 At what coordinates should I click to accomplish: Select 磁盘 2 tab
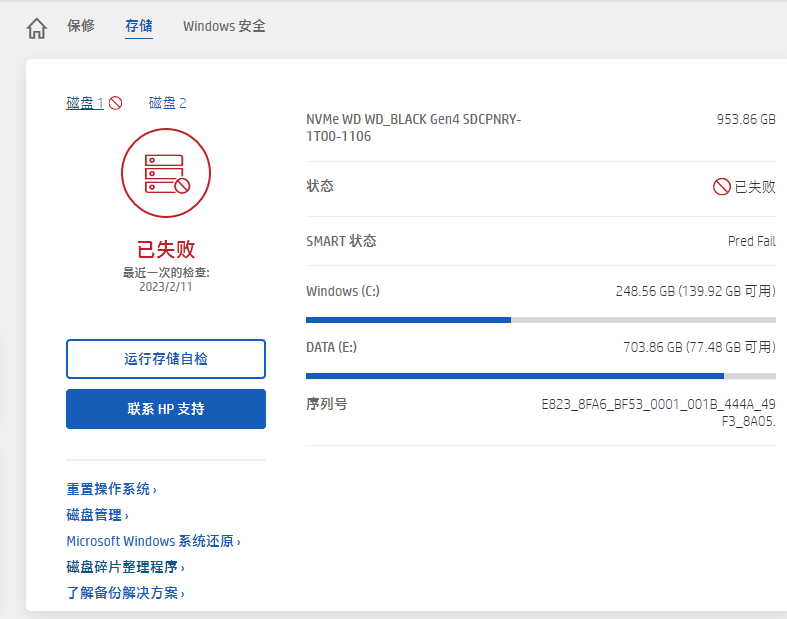click(x=167, y=103)
